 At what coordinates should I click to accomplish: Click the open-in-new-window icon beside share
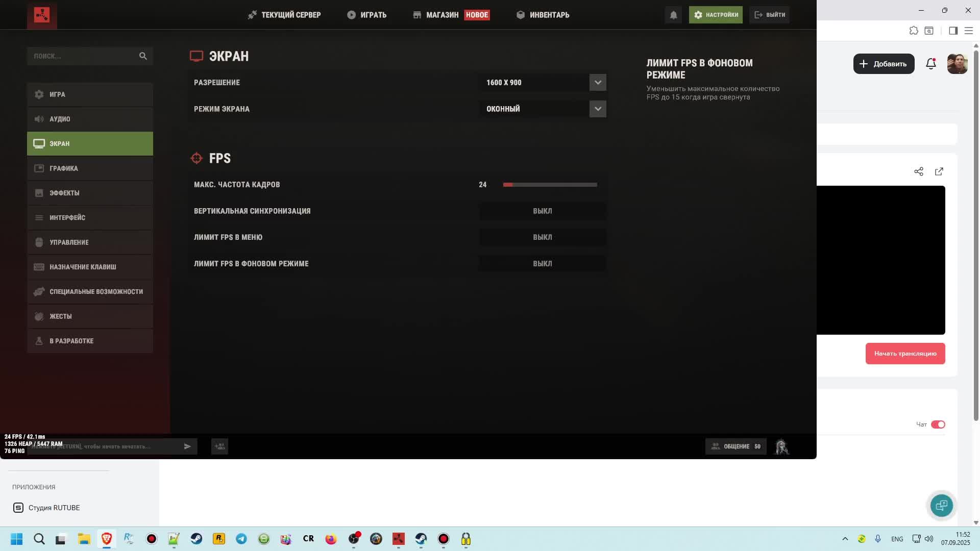pyautogui.click(x=939, y=171)
